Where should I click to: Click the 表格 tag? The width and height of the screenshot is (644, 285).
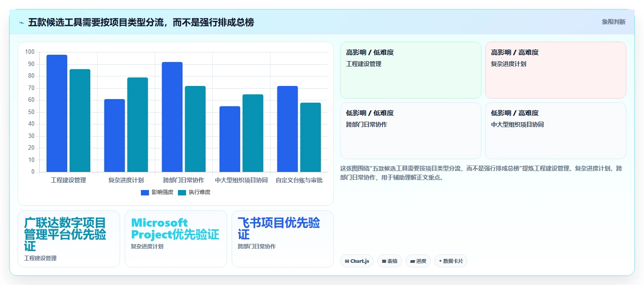click(x=389, y=261)
